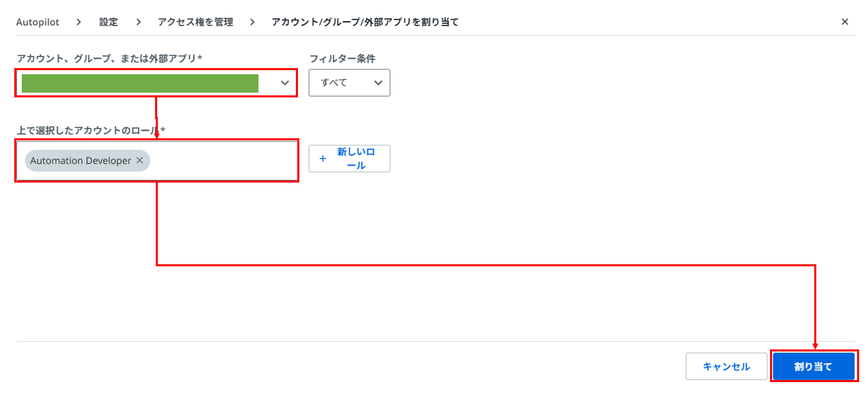The image size is (868, 393).
Task: Click the キャンセル button
Action: tap(727, 366)
